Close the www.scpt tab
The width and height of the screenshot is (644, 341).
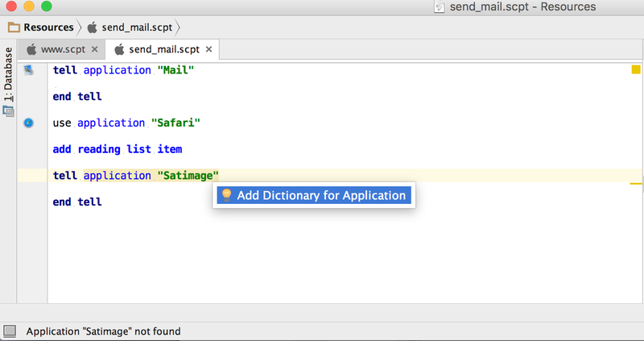tap(94, 49)
